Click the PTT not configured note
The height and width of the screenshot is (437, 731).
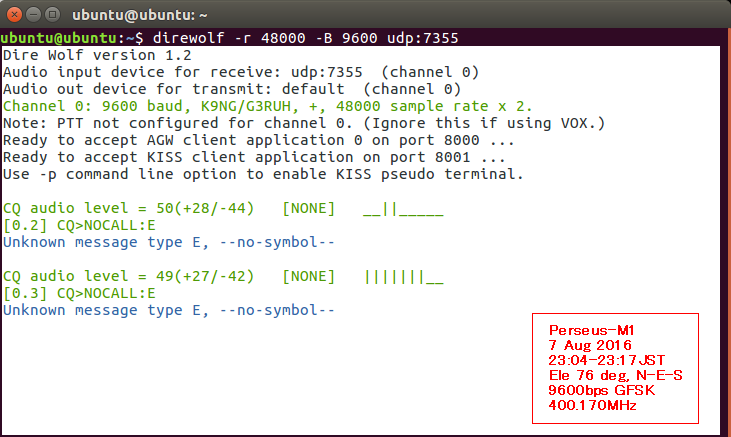pyautogui.click(x=303, y=123)
